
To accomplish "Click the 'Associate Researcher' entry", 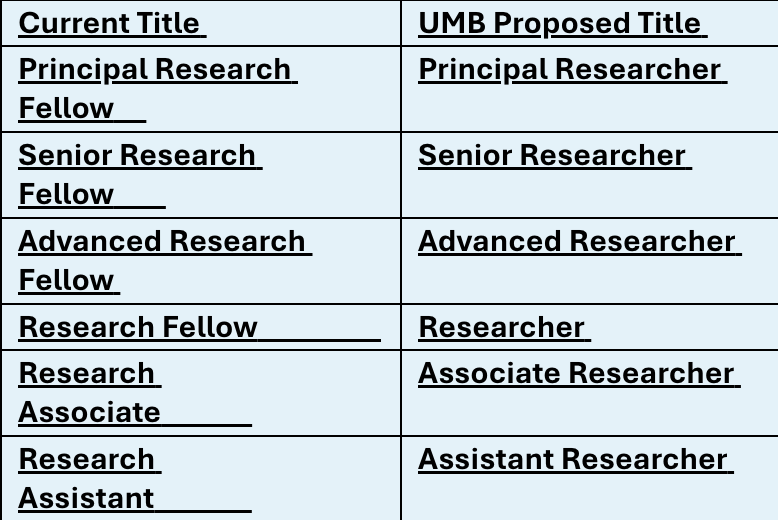I will pos(576,373).
